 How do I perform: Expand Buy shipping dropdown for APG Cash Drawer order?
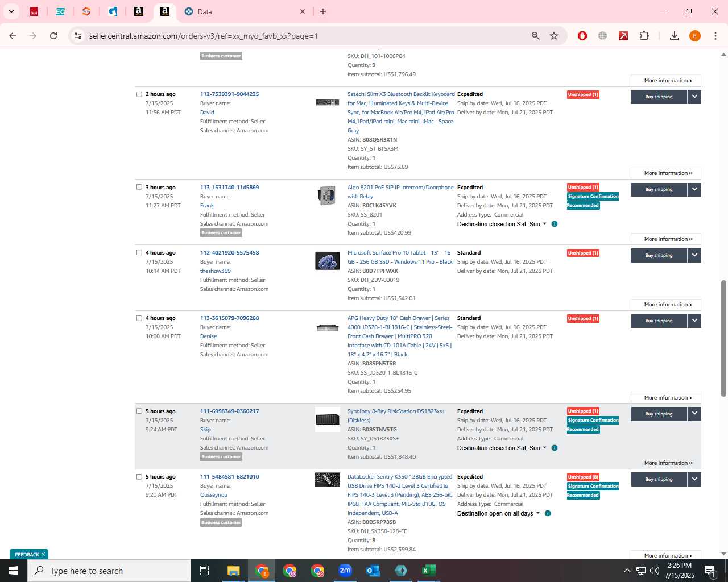[x=694, y=321]
